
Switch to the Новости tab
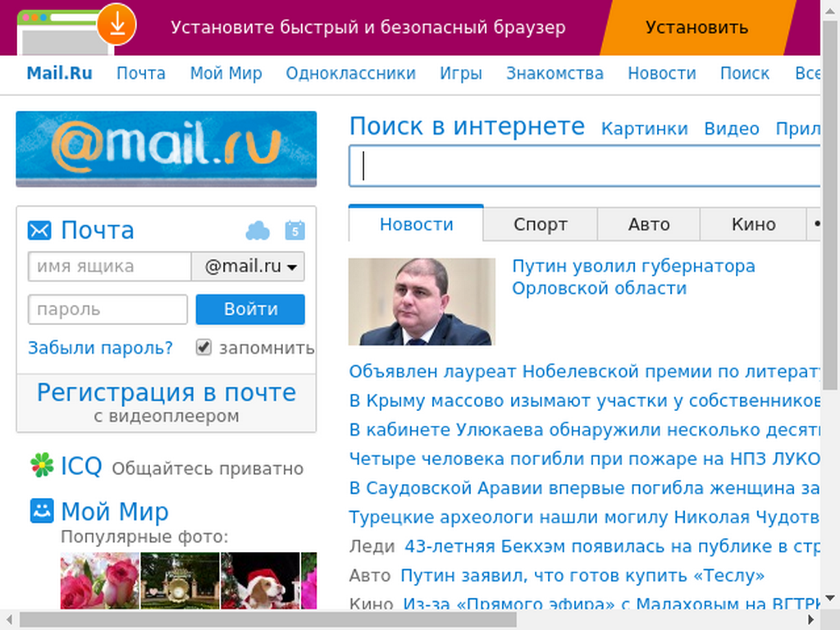pos(416,224)
